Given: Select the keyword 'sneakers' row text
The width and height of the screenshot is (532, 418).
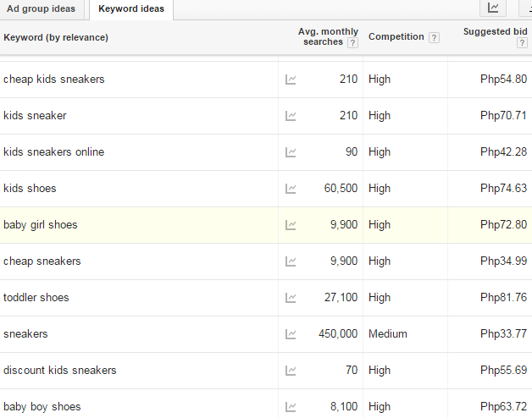Looking at the screenshot, I should tap(25, 334).
